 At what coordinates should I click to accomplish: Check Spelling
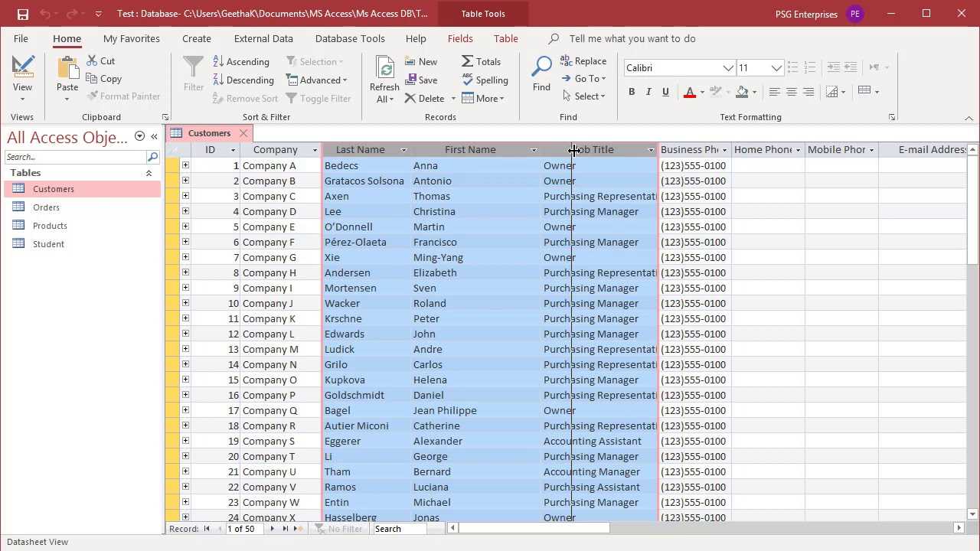tap(485, 80)
